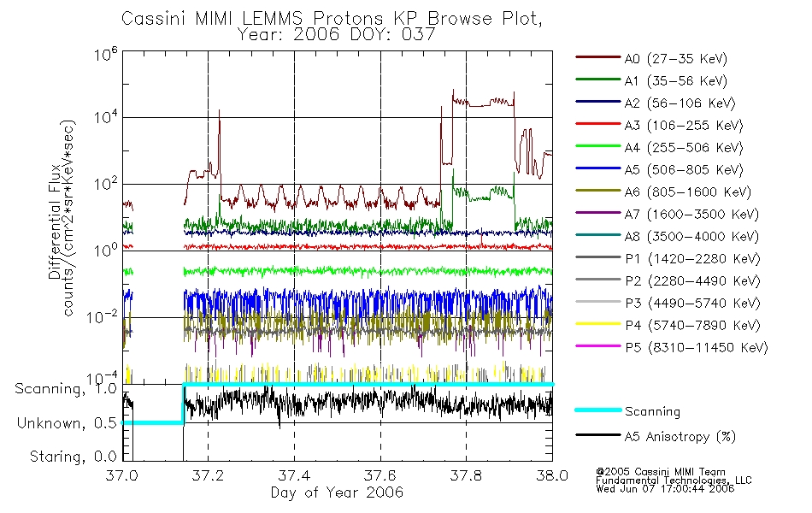This screenshot has height=513, width=812.
Task: Click the purple A7 legend line
Action: (597, 212)
